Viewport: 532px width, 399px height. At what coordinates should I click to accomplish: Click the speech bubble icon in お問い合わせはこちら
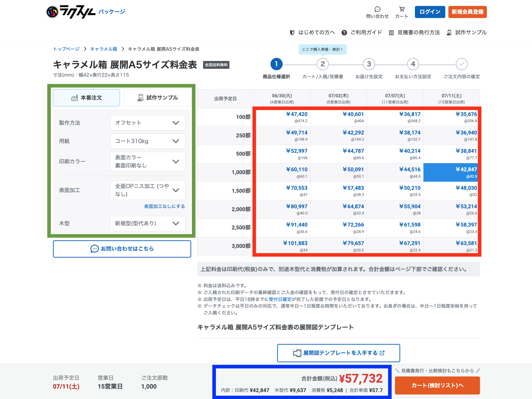click(x=95, y=249)
